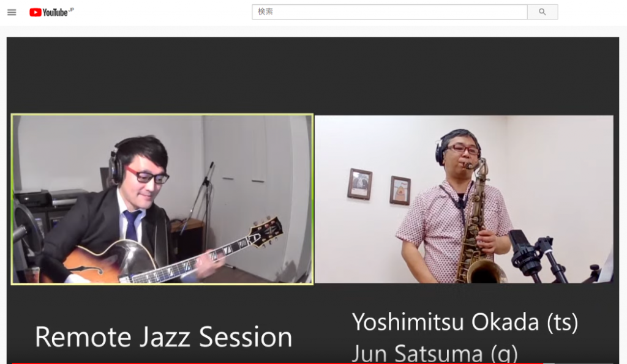Click the YouTube logo to go home
Screen dimensions: 627x364
coord(48,12)
